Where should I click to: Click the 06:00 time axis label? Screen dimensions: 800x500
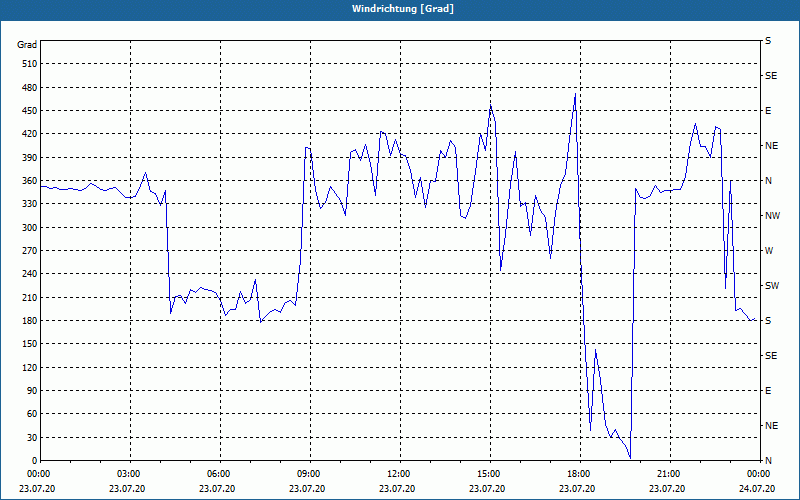click(218, 474)
